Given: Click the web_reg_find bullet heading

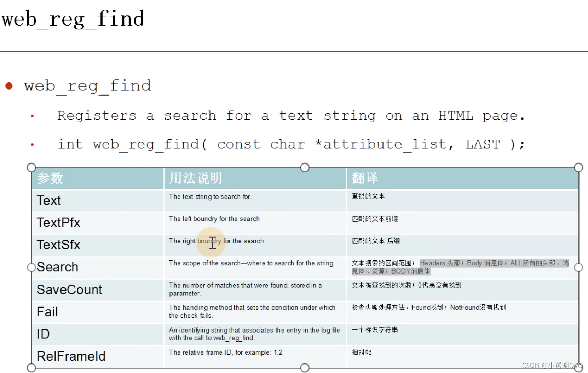Looking at the screenshot, I should click(x=88, y=86).
